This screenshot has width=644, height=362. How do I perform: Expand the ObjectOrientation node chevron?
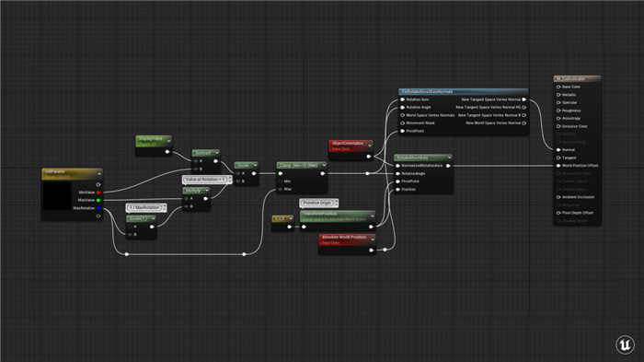pos(370,146)
